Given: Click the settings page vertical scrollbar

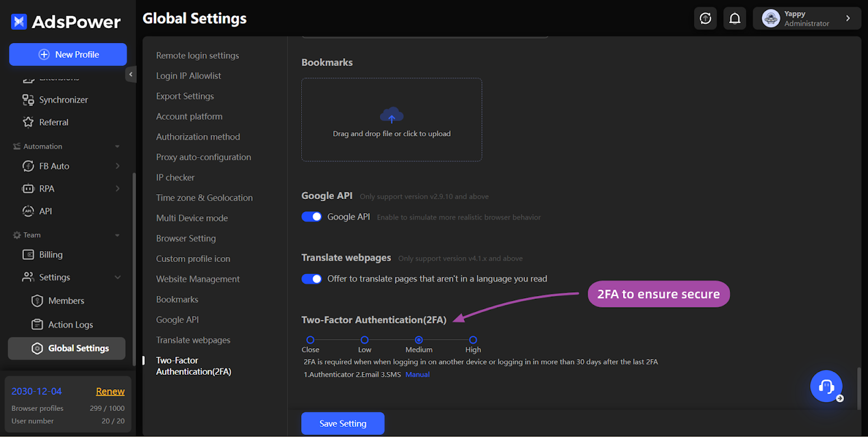Looking at the screenshot, I should pyautogui.click(x=858, y=388).
